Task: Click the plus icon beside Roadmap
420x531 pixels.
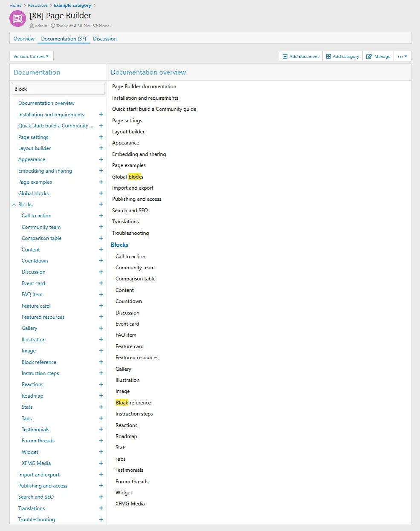Action: click(101, 395)
